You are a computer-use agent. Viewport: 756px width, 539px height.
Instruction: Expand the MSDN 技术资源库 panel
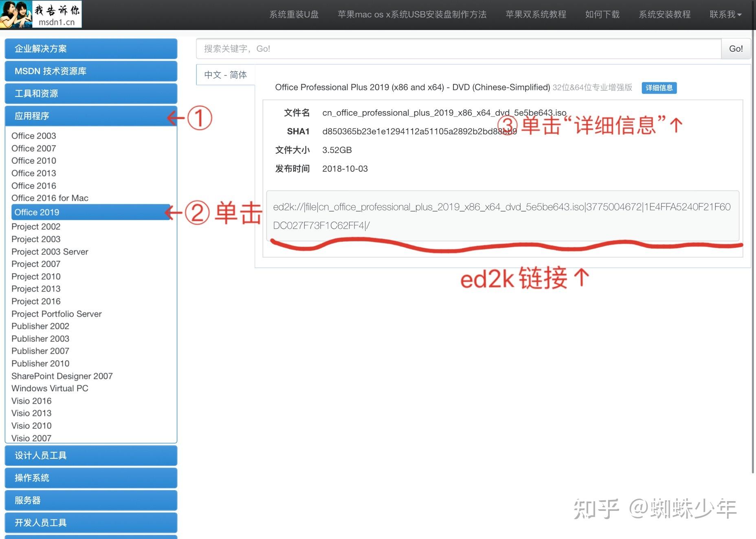(x=91, y=71)
